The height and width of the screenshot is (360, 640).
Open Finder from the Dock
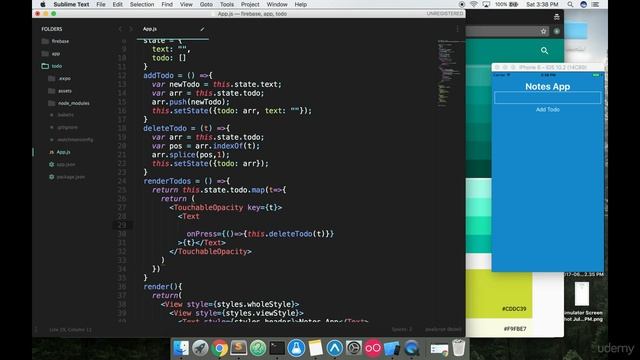coord(181,348)
